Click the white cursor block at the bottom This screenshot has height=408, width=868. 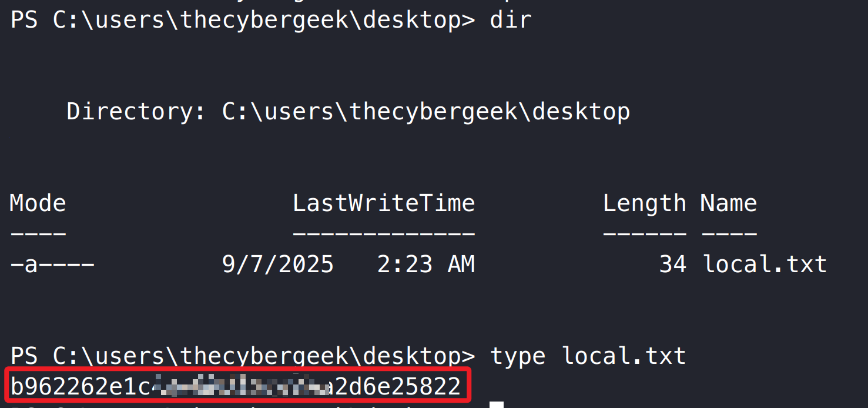[x=497, y=404]
